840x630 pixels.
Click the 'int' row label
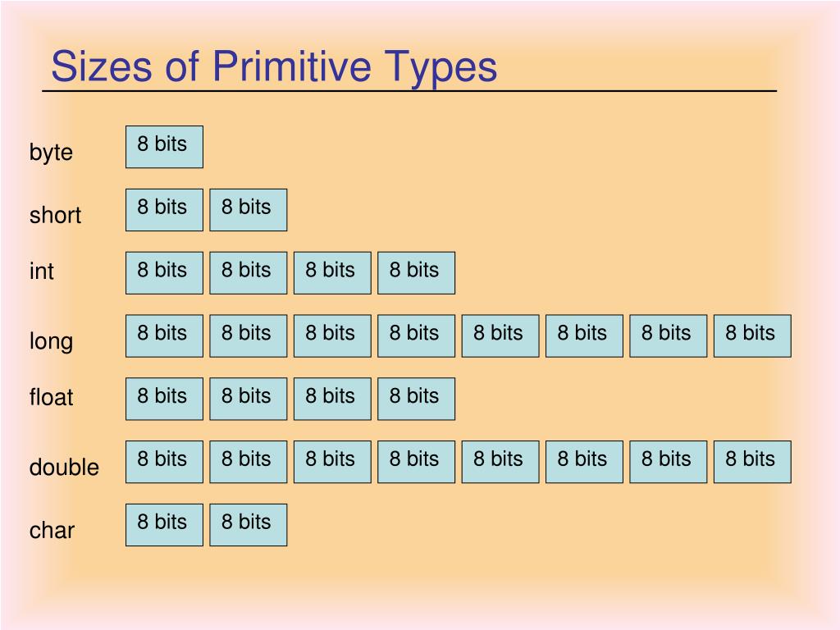click(41, 271)
